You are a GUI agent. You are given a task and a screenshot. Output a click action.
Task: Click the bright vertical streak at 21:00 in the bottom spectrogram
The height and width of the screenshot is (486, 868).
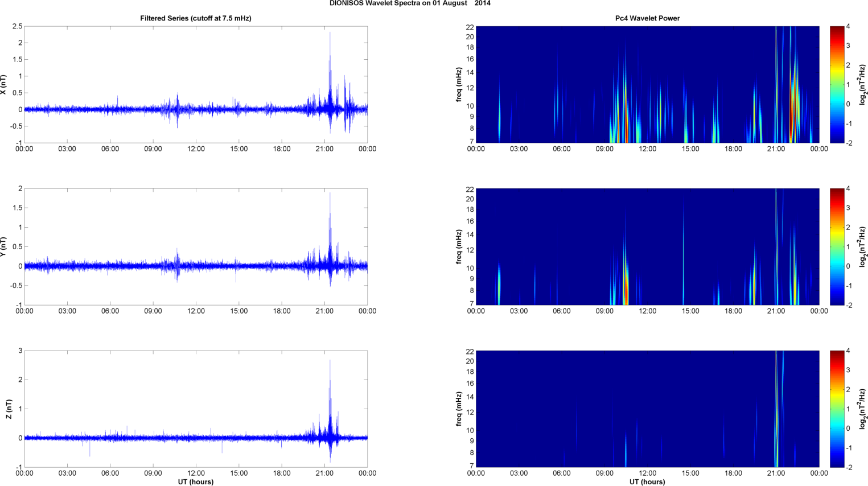(x=776, y=409)
